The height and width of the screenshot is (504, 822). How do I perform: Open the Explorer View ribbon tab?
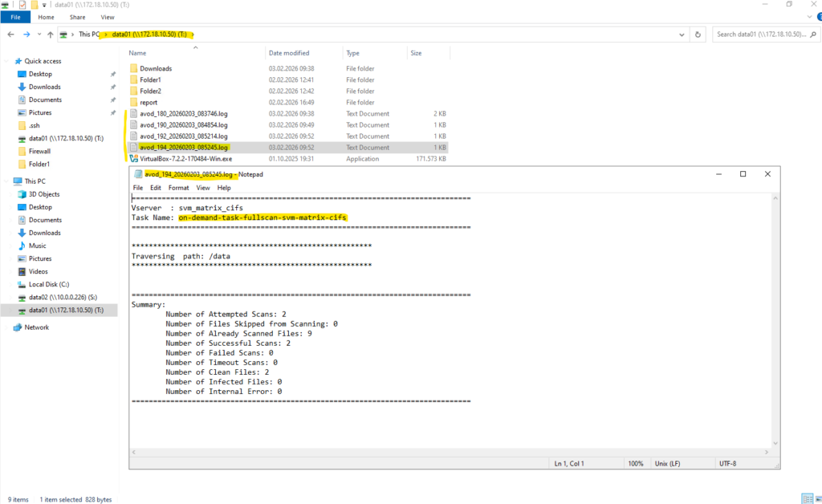pyautogui.click(x=108, y=18)
